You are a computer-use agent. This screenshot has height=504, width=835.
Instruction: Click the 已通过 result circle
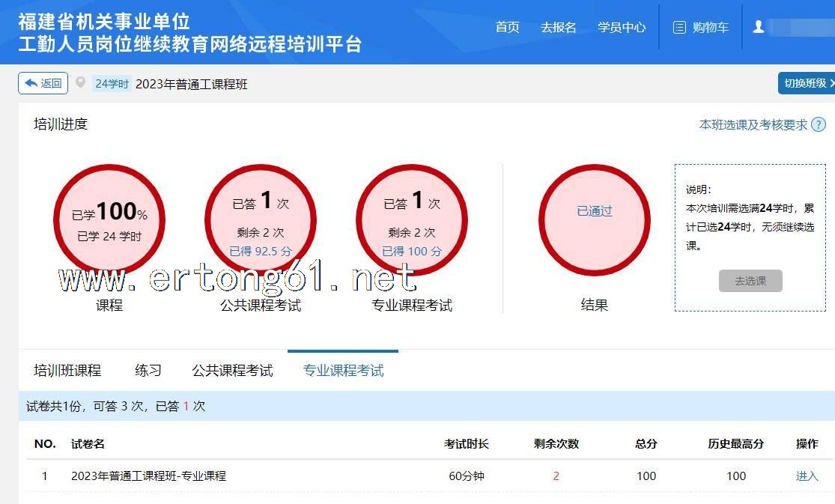pos(594,212)
